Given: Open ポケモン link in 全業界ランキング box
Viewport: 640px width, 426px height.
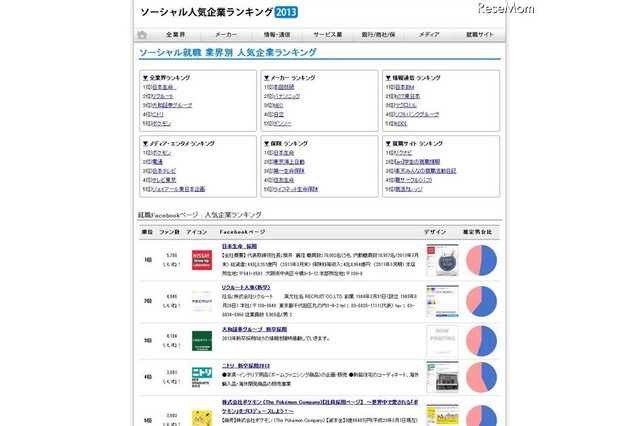Looking at the screenshot, I should tap(161, 124).
